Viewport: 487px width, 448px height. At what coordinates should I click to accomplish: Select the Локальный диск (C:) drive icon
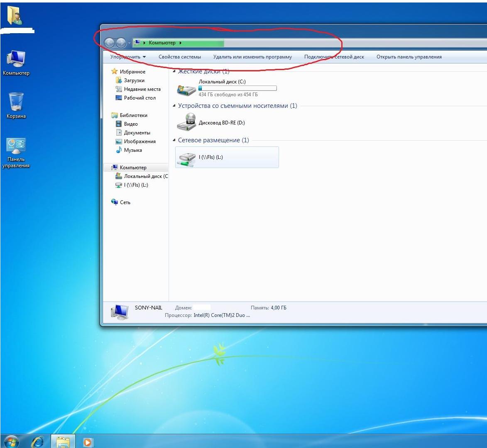186,90
